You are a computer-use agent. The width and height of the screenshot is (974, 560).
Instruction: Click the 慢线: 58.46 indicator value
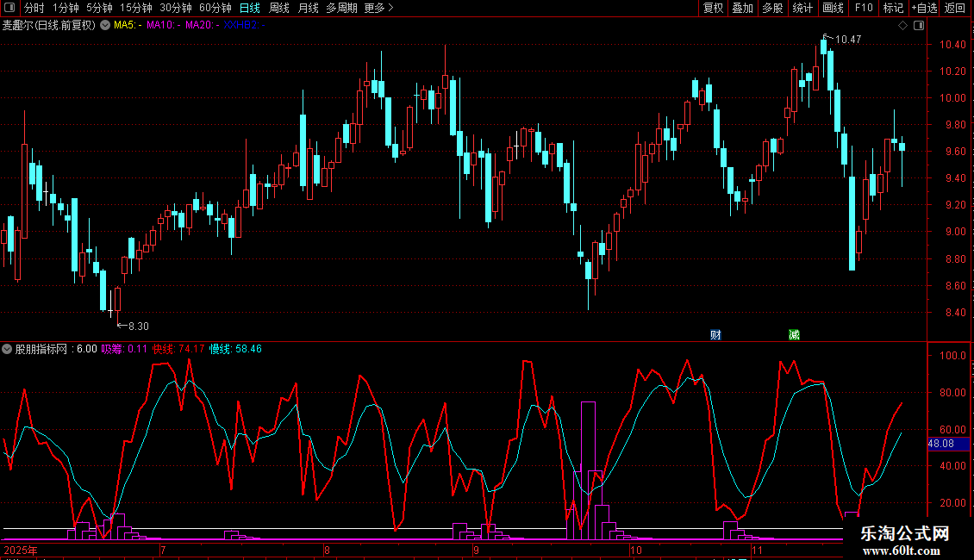click(235, 349)
